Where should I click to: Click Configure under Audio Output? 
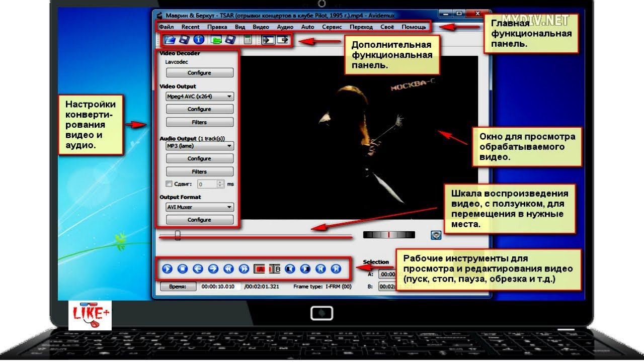[x=199, y=158]
